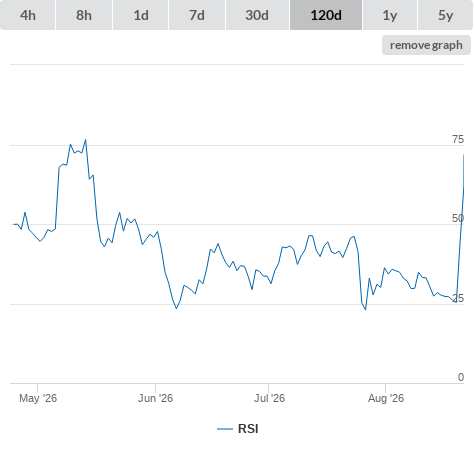Toggle the RSI series legend entry
Image resolution: width=474 pixels, height=455 pixels.
(x=238, y=429)
